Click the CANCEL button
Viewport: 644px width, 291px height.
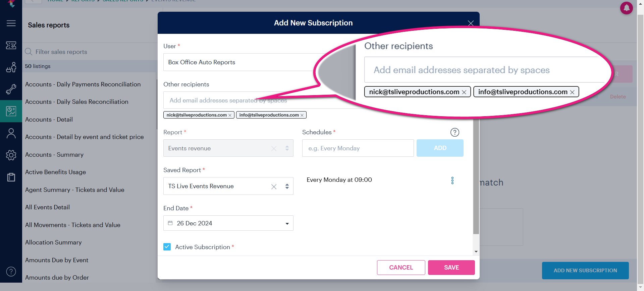coord(401,268)
